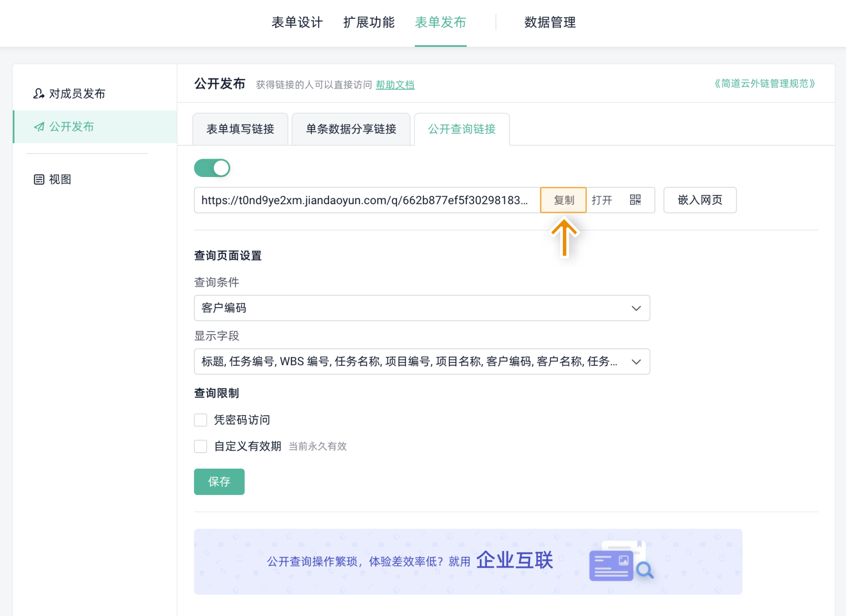
Task: Click the 保存 button
Action: [219, 482]
